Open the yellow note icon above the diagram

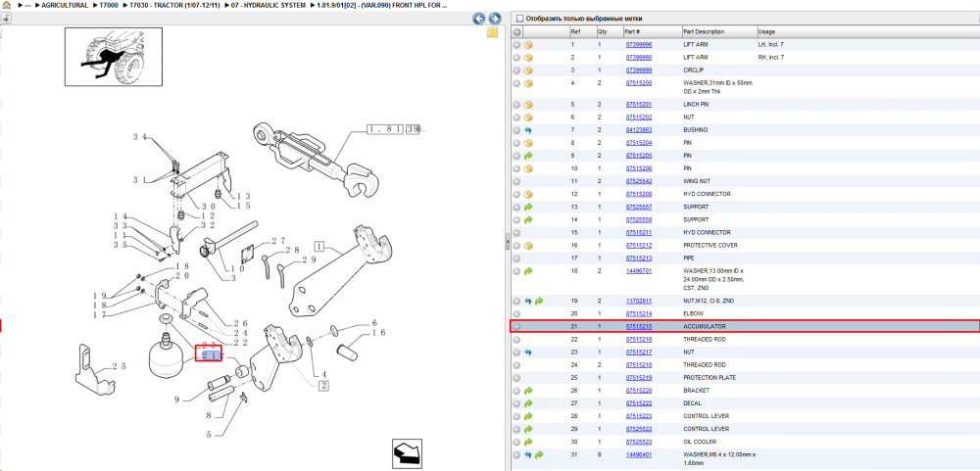point(493,33)
